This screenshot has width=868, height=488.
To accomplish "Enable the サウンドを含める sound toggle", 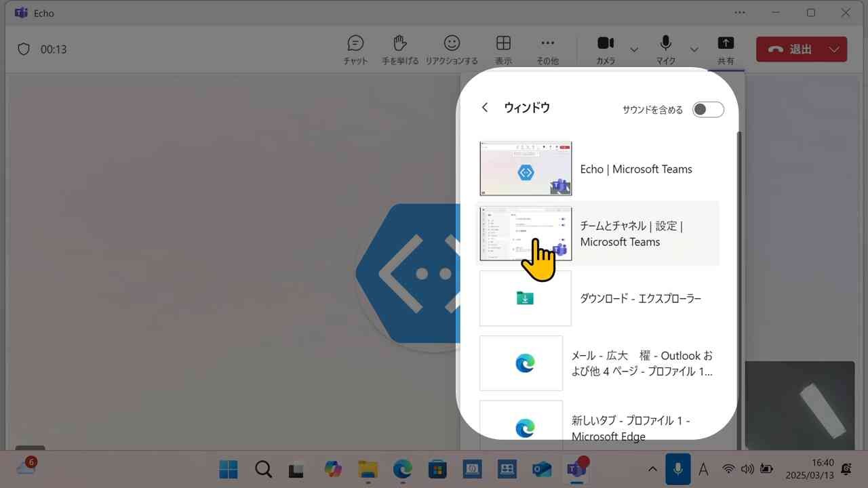I will tap(707, 109).
